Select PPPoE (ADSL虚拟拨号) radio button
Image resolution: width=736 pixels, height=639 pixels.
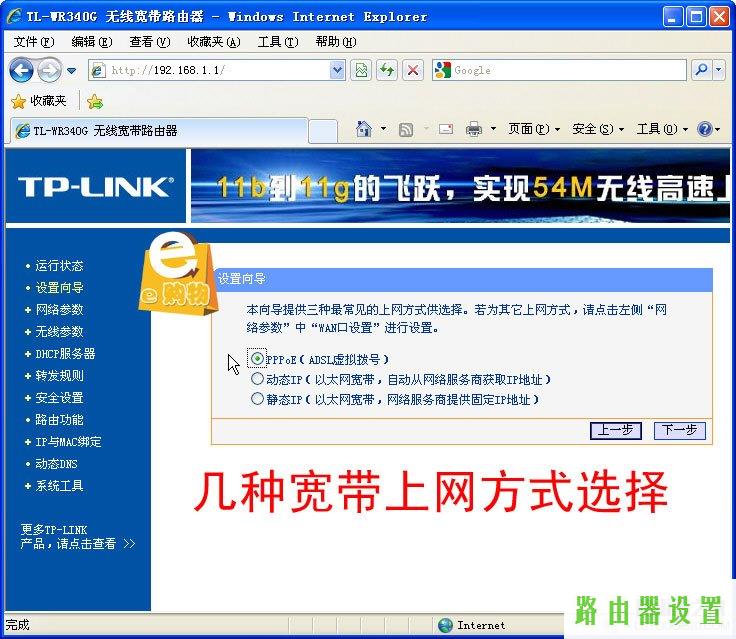pyautogui.click(x=257, y=359)
